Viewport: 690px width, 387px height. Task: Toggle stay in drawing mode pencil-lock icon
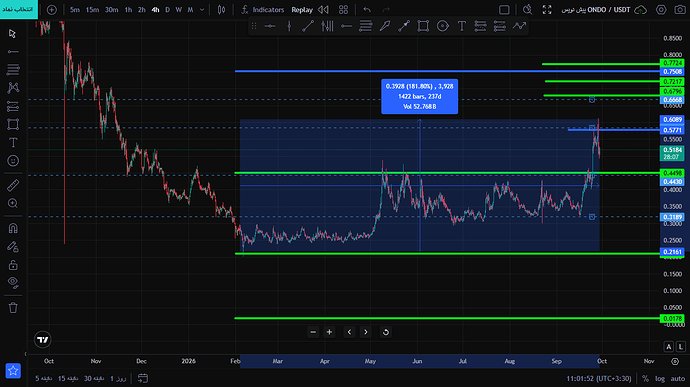tap(13, 247)
